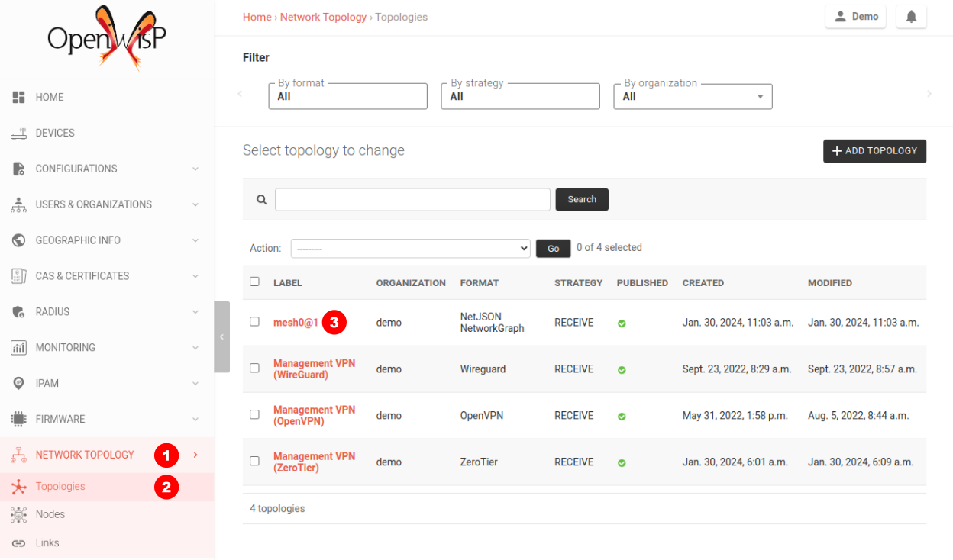Click the Firmware icon in the sidebar
This screenshot has height=560, width=953.
tap(18, 418)
